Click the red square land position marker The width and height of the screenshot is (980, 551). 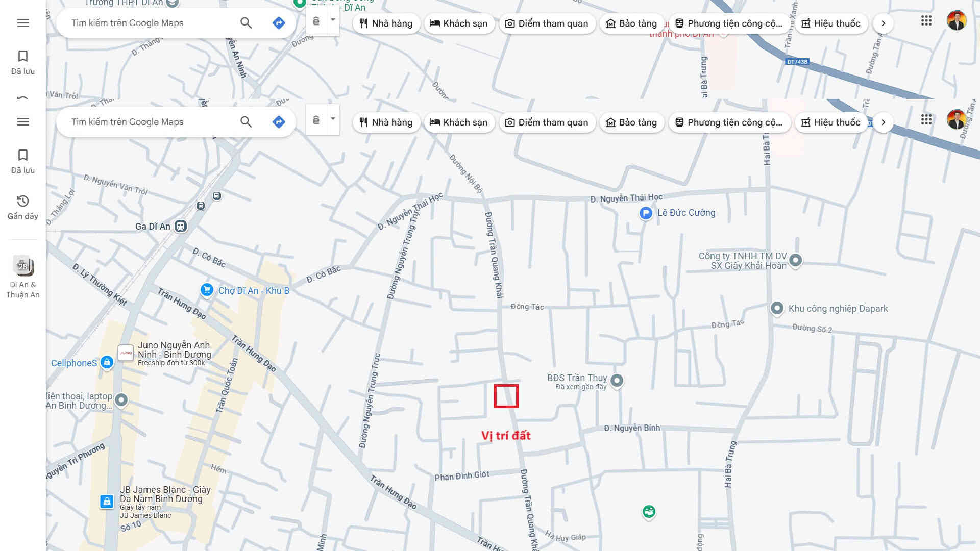(x=506, y=396)
